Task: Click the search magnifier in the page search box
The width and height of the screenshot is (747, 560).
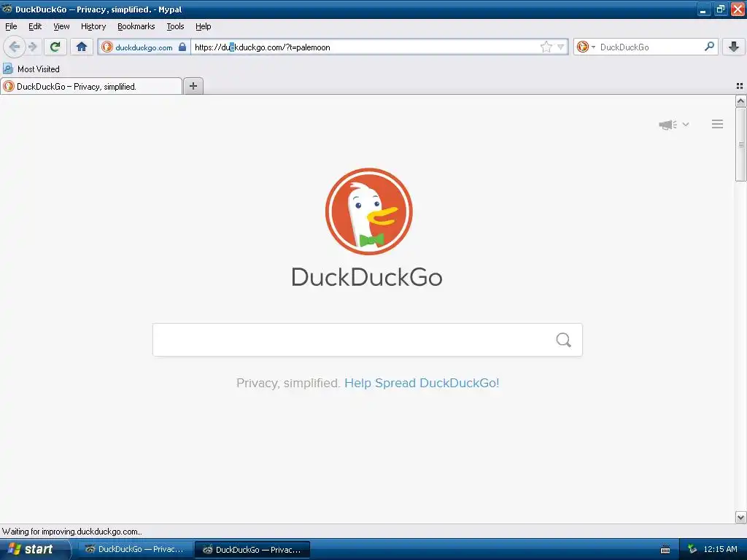Action: tap(564, 340)
